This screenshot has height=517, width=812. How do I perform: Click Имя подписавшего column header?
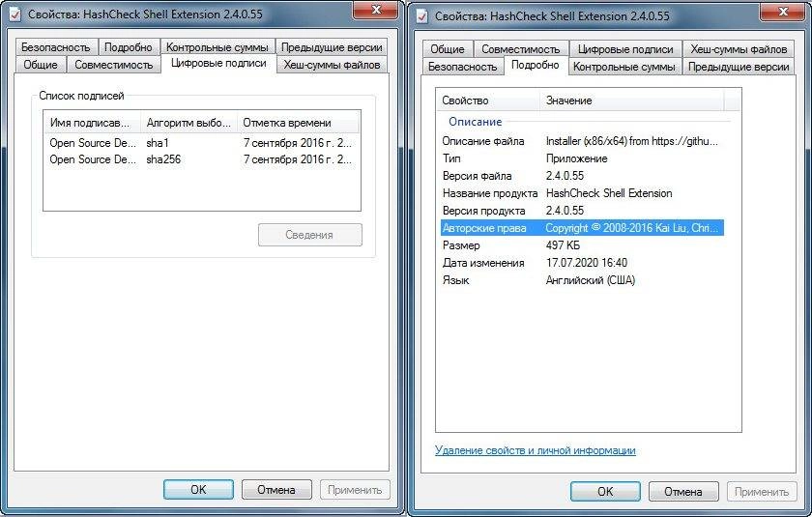[92, 123]
